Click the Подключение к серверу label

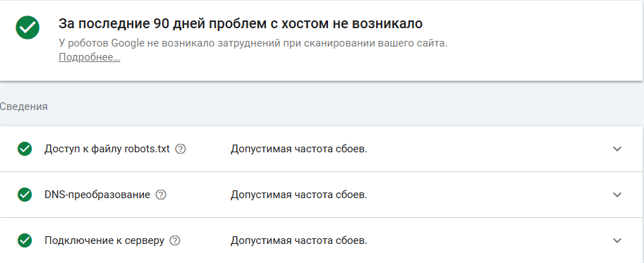coord(104,240)
